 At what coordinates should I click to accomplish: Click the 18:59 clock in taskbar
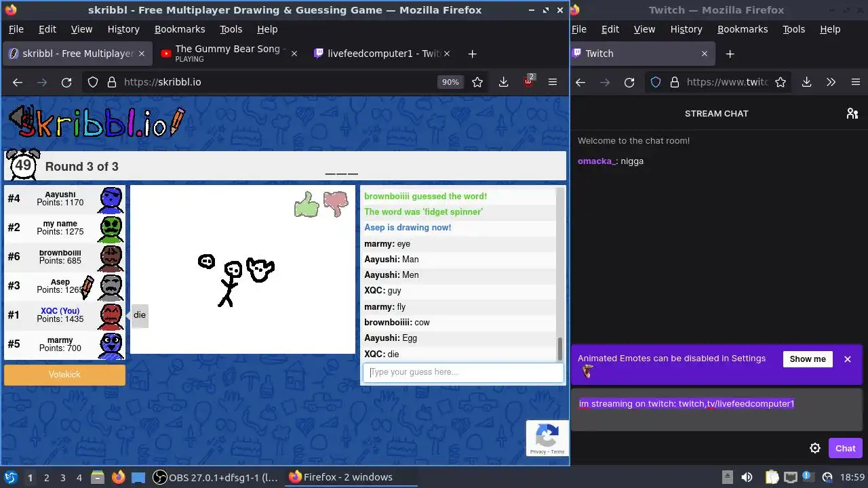point(852,478)
